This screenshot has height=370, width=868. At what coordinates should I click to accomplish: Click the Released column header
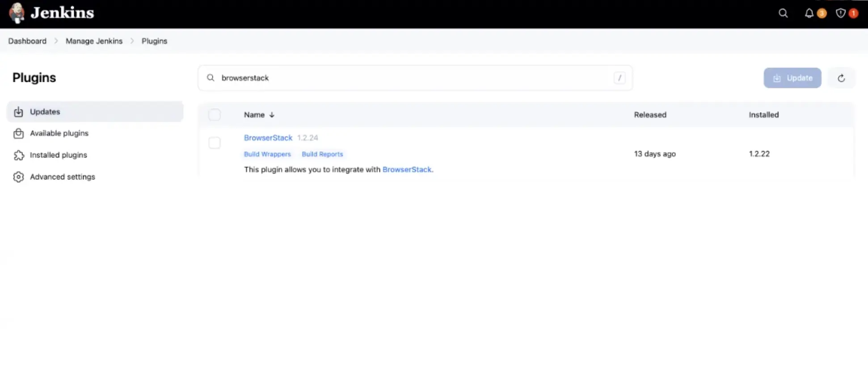pyautogui.click(x=650, y=115)
